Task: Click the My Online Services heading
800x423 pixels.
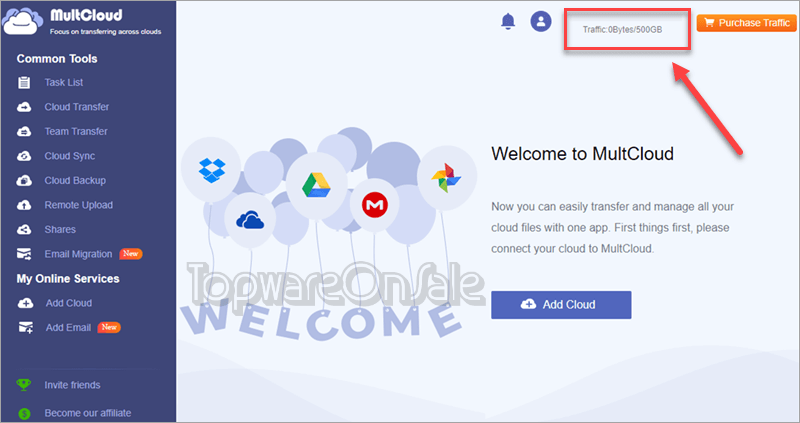Action: pyautogui.click(x=68, y=279)
